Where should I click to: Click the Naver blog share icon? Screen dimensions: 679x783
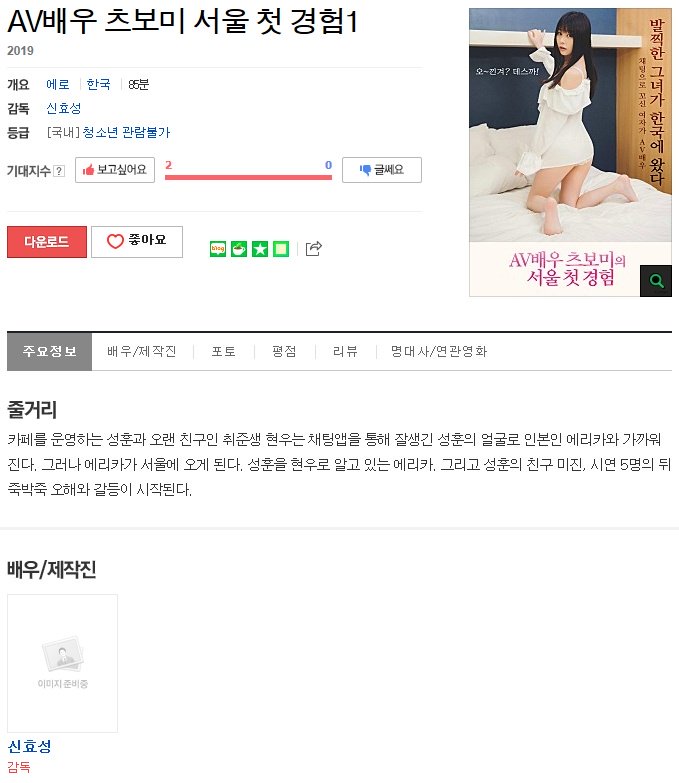pyautogui.click(x=218, y=249)
